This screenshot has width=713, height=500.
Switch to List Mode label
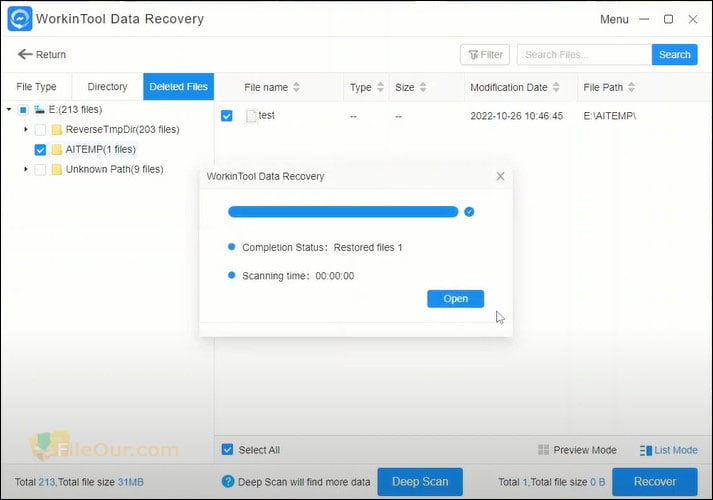[676, 450]
